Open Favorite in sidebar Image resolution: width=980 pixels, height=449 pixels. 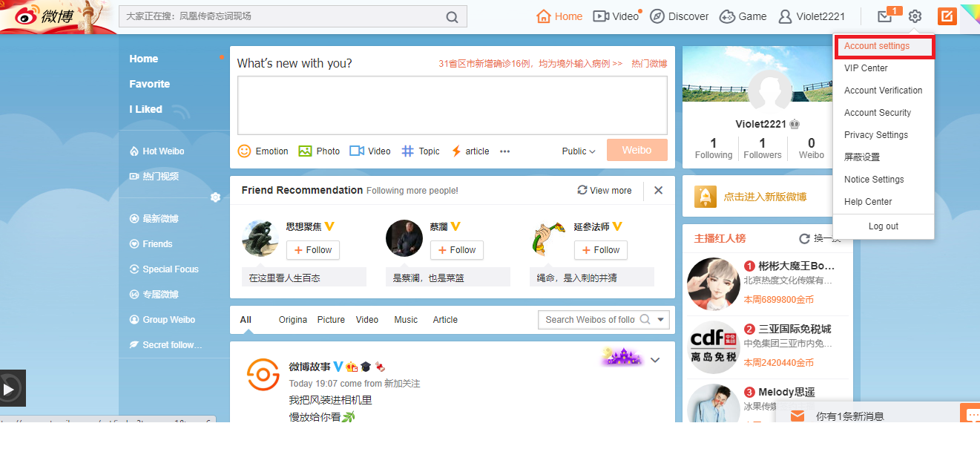point(150,84)
